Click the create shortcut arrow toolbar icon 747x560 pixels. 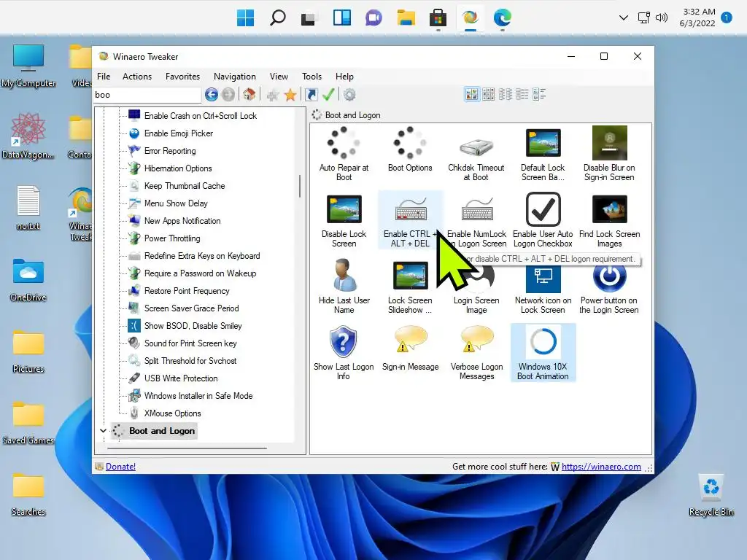(x=311, y=95)
